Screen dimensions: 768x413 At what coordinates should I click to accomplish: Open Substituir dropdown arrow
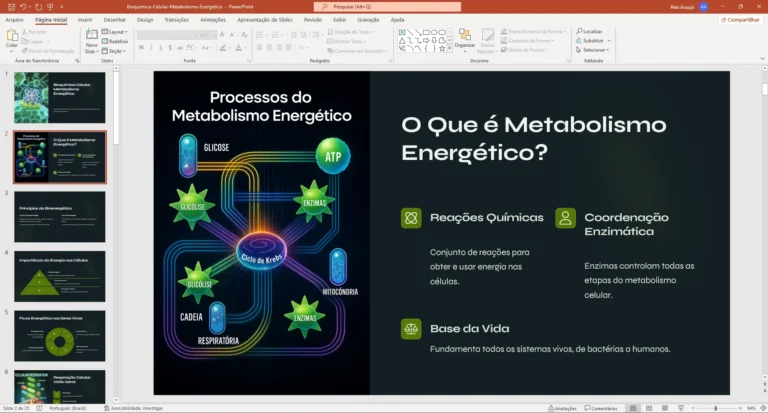pos(609,41)
